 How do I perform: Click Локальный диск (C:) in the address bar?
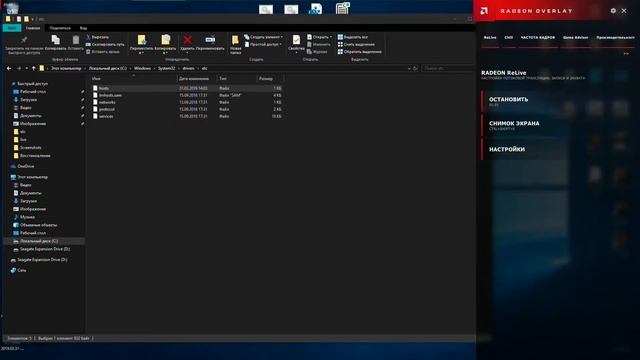108,69
